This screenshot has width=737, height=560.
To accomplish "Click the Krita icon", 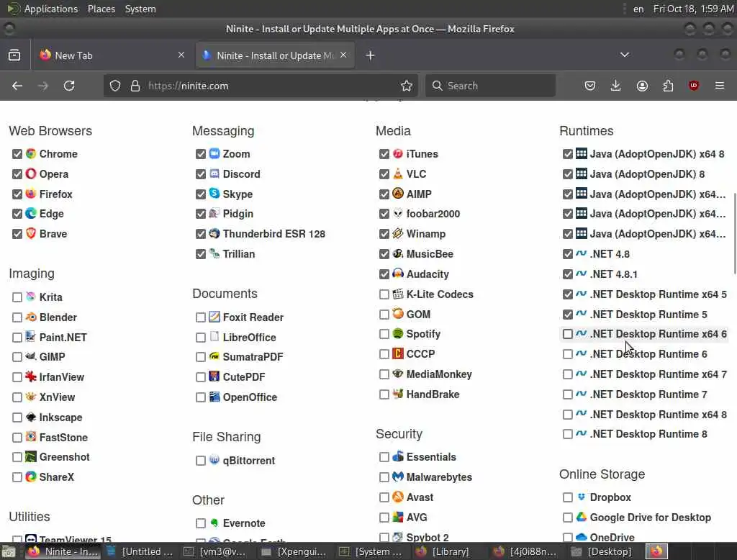I will pos(31,297).
